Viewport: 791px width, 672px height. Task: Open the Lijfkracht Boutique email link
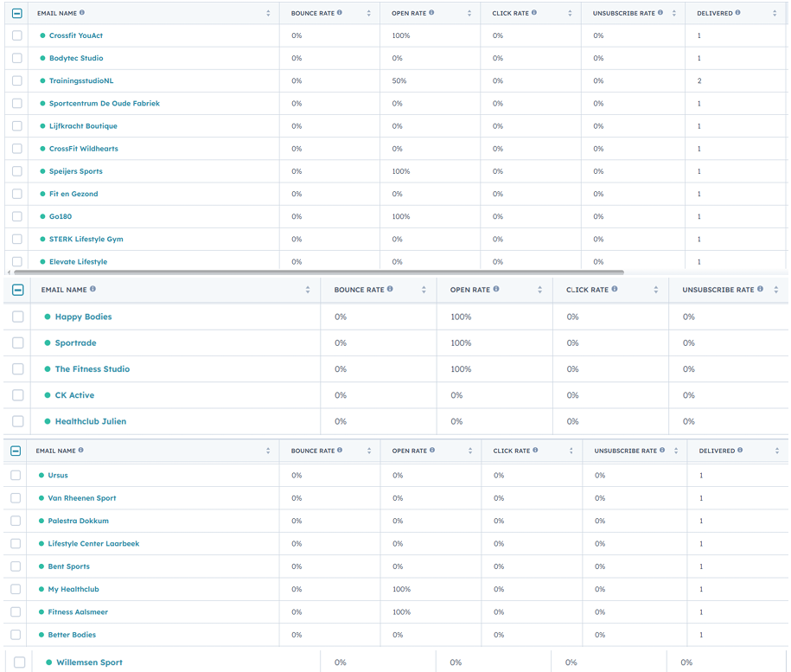[83, 126]
